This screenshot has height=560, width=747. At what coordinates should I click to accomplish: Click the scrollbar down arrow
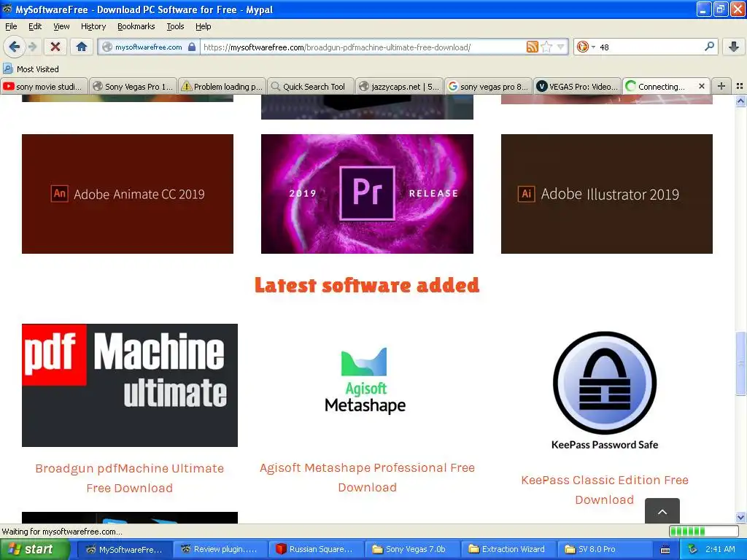(x=740, y=518)
